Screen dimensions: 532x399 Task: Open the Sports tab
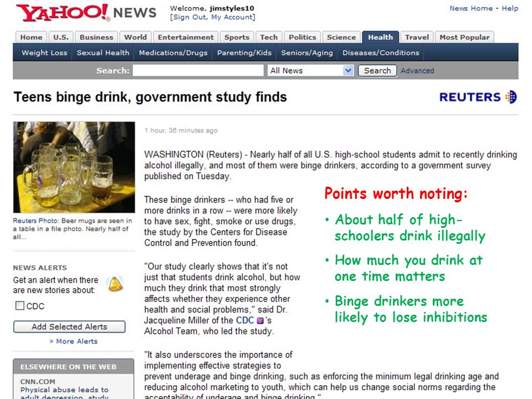click(237, 37)
